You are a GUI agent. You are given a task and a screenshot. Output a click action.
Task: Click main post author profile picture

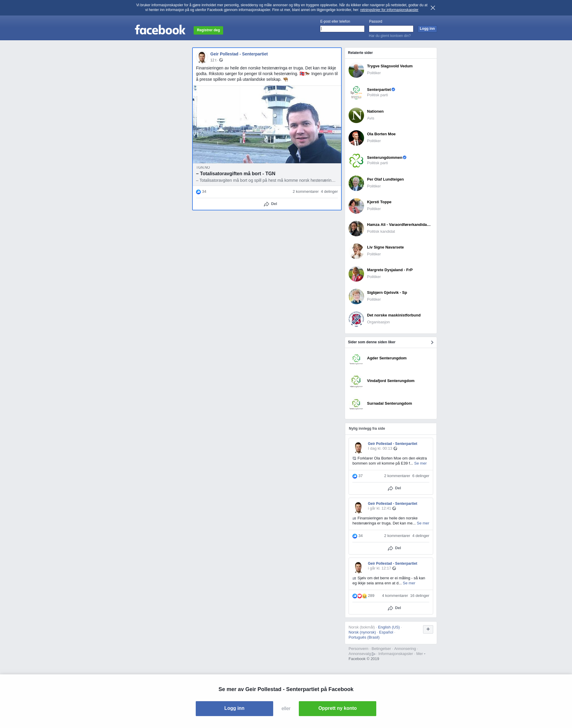click(x=202, y=57)
